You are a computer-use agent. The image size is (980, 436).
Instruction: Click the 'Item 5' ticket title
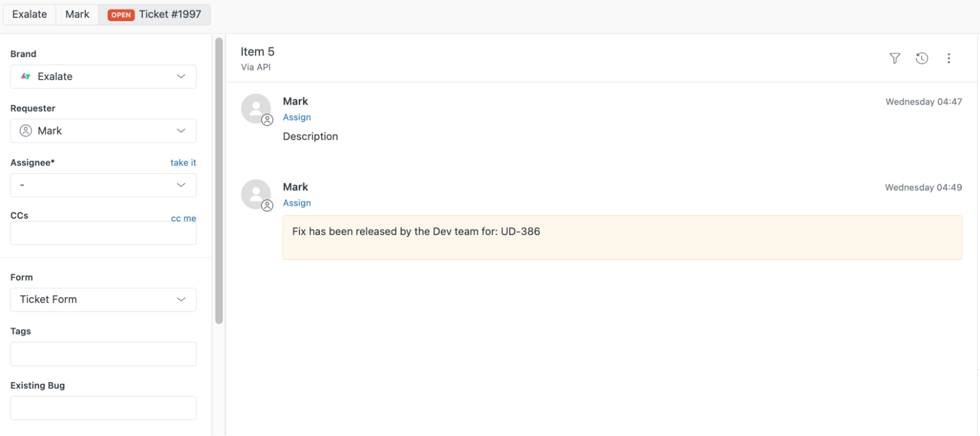click(x=257, y=51)
